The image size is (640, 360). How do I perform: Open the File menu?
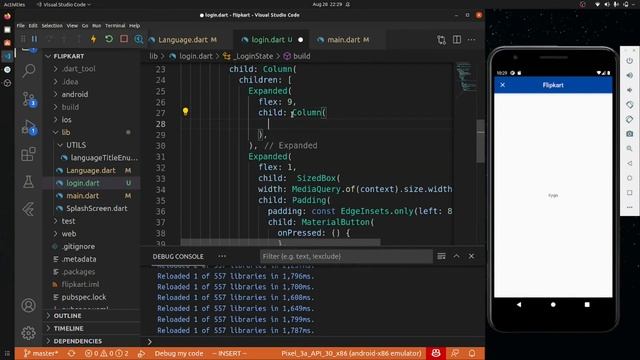pos(21,25)
